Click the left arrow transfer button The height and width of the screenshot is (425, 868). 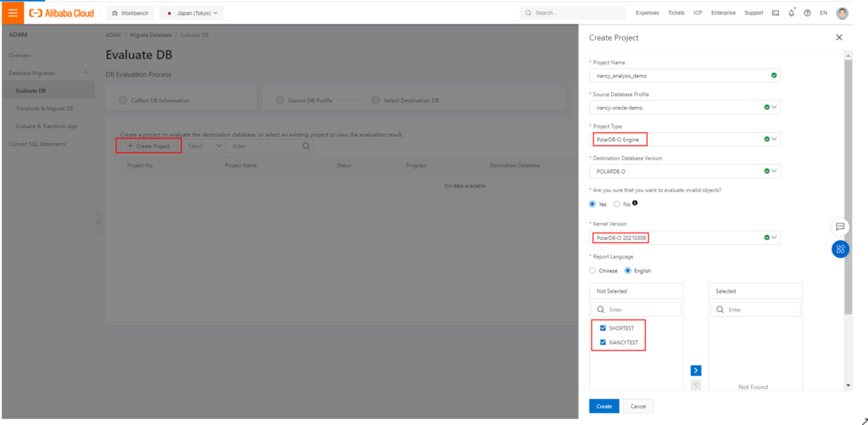point(696,385)
